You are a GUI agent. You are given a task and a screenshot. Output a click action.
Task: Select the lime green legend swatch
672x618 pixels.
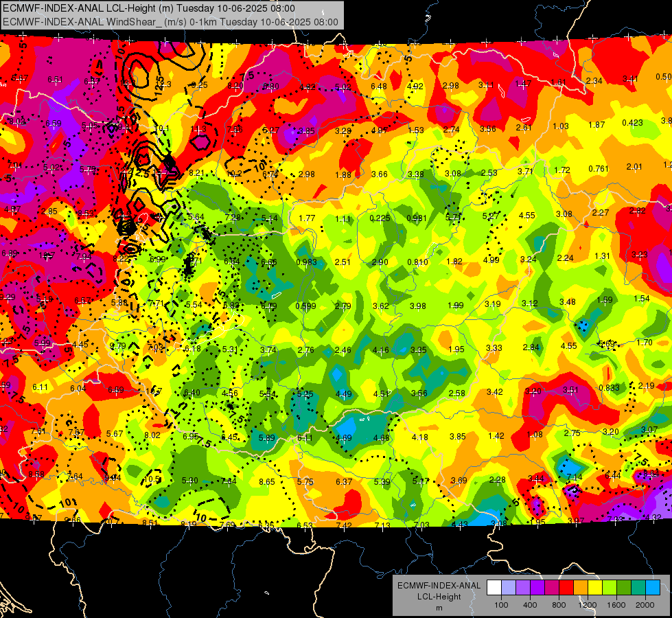pos(609,588)
